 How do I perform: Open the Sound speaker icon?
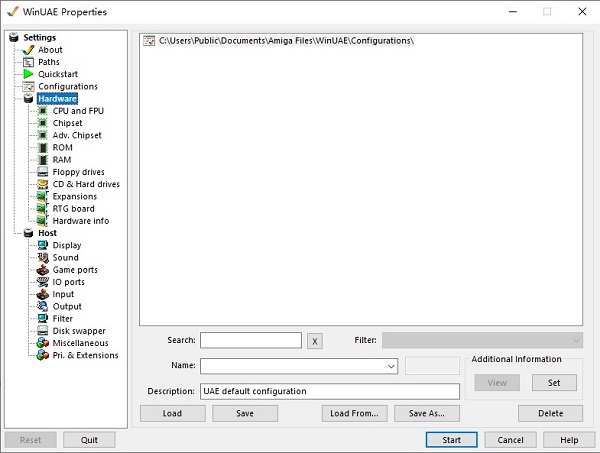pyautogui.click(x=42, y=258)
